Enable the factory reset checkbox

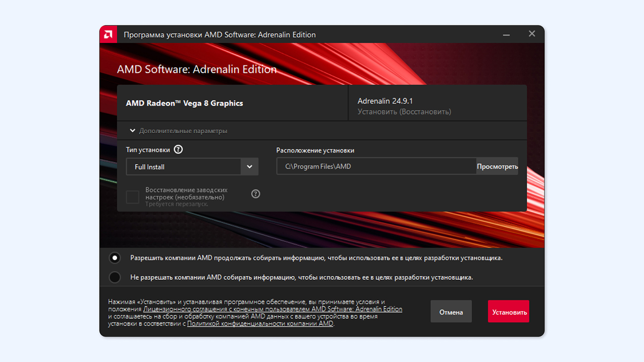tap(132, 197)
